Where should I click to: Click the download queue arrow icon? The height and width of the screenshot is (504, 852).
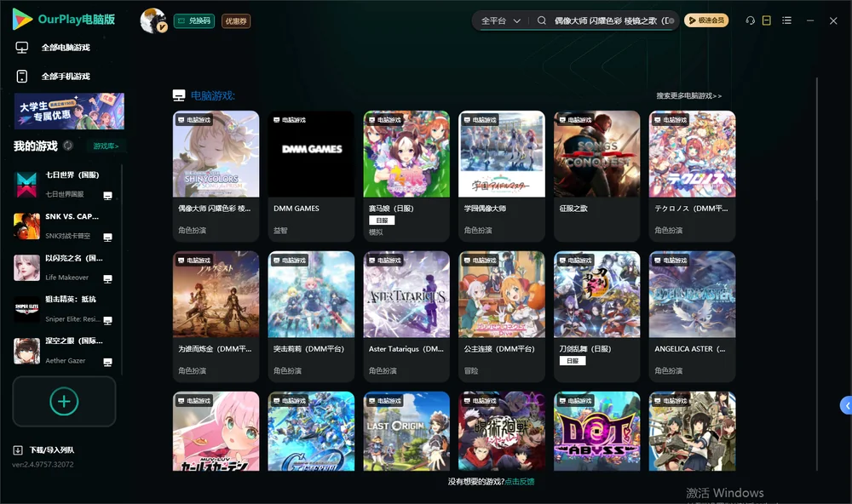coord(17,450)
